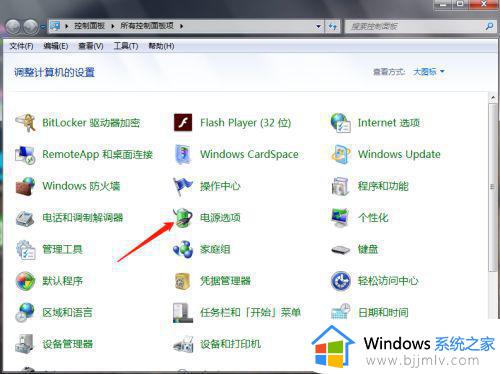Open the BitLocker drive encryption icon
This screenshot has height=374, width=500.
pyautogui.click(x=26, y=123)
